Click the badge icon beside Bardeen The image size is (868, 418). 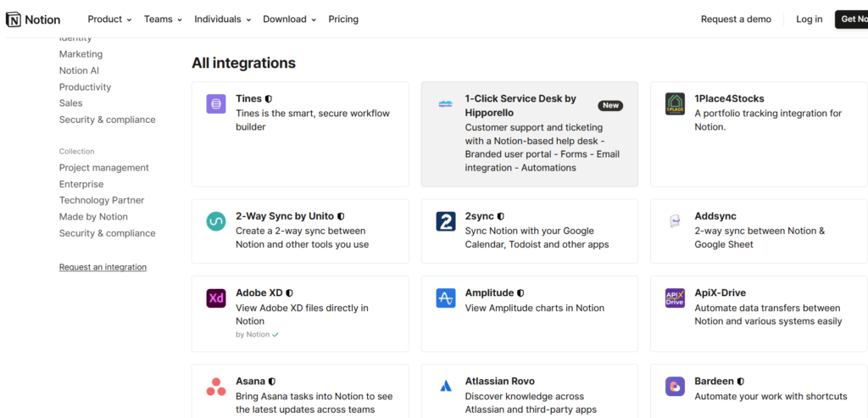coord(741,382)
